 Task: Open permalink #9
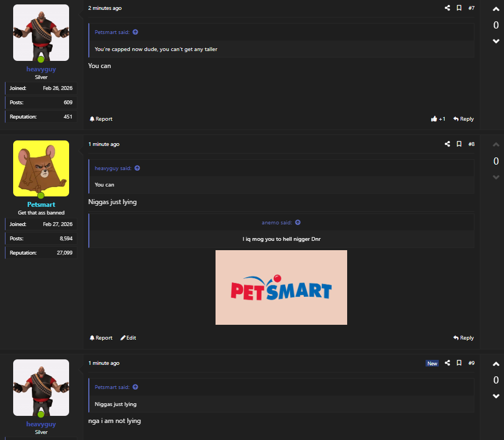click(471, 363)
